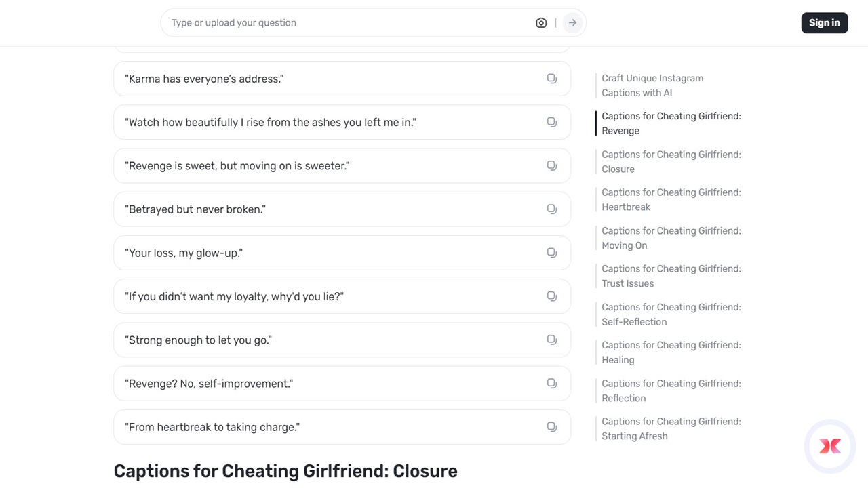Copy the "If you didn't want my loyalty" caption
This screenshot has width=868, height=488.
[x=552, y=296]
